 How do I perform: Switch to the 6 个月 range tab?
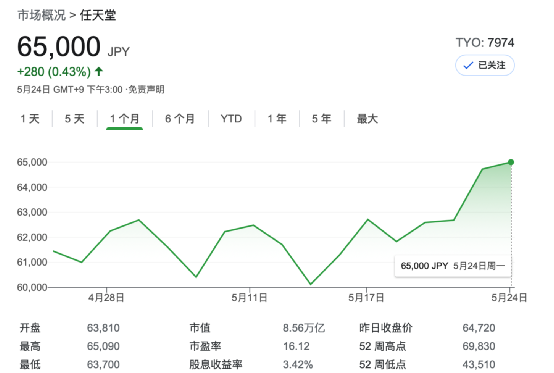[x=180, y=119]
